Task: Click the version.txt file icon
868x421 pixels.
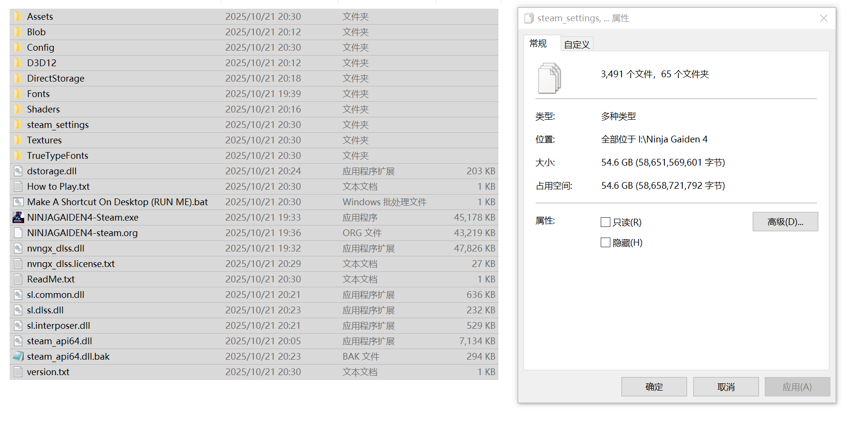Action: click(18, 372)
